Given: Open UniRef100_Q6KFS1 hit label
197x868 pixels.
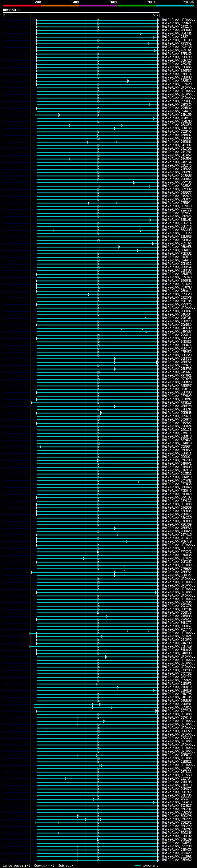Looking at the screenshot, I should click(177, 362).
